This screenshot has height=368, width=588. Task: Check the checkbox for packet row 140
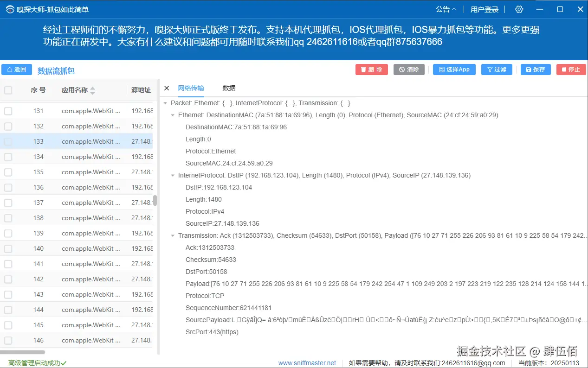point(8,248)
